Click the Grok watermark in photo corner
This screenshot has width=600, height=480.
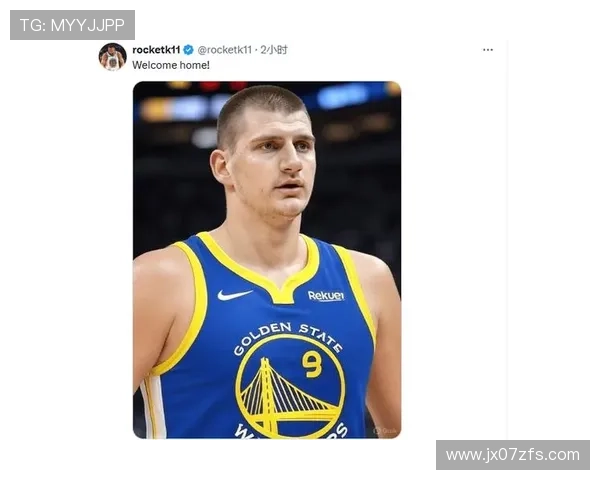(x=385, y=431)
